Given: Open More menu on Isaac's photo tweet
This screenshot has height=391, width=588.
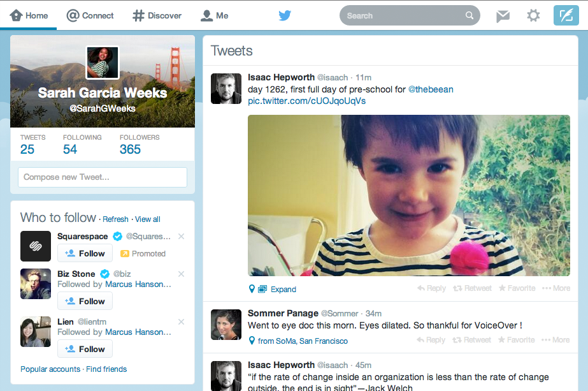Looking at the screenshot, I should tap(556, 288).
